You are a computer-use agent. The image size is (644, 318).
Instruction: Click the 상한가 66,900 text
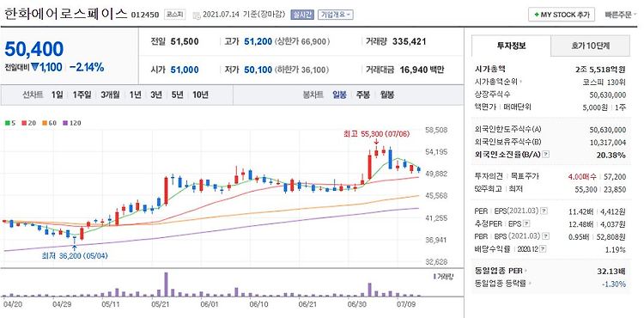tap(302, 41)
